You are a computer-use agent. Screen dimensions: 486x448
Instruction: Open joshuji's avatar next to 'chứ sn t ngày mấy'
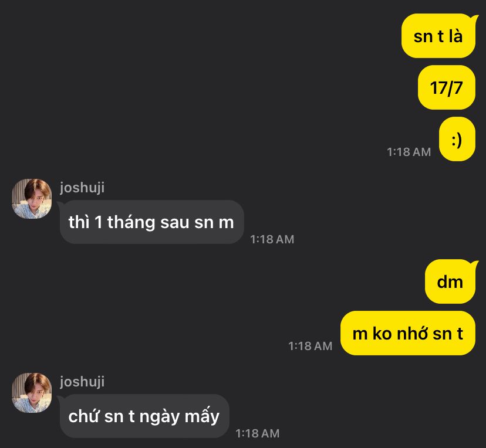(32, 392)
